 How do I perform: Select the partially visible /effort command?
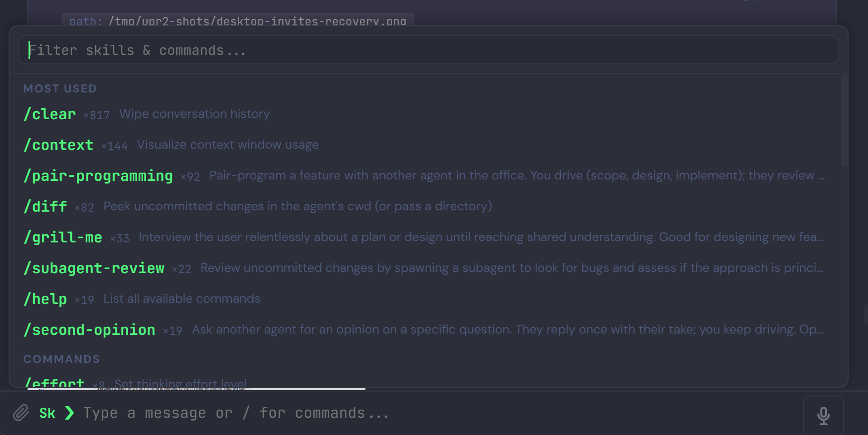point(428,382)
